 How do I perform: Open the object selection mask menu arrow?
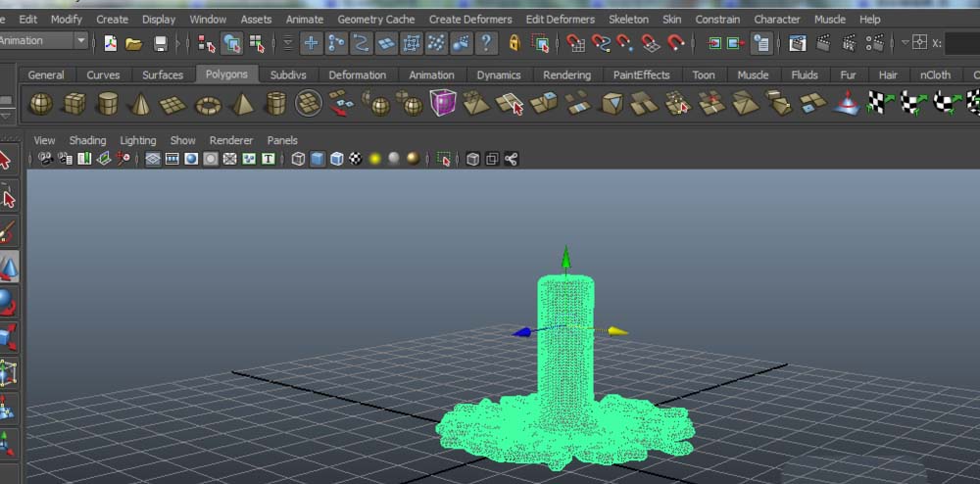(288, 43)
